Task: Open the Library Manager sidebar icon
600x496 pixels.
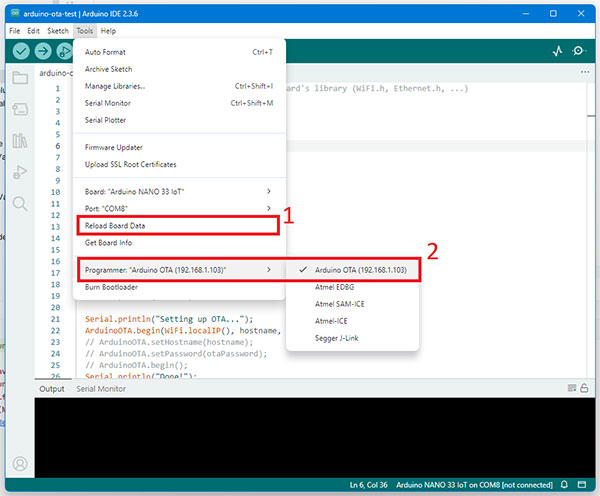Action: [x=20, y=140]
